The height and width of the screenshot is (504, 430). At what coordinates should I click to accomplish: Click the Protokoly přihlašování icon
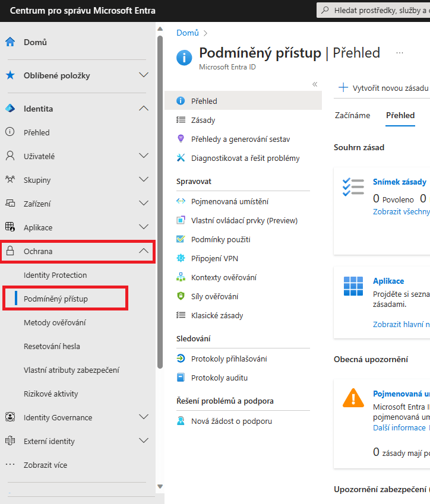coord(181,359)
